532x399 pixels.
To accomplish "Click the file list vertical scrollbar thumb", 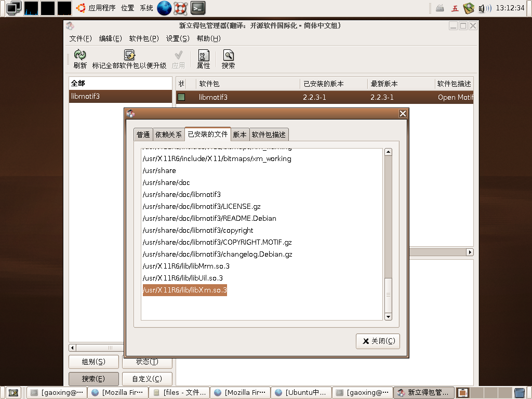I will point(389,295).
